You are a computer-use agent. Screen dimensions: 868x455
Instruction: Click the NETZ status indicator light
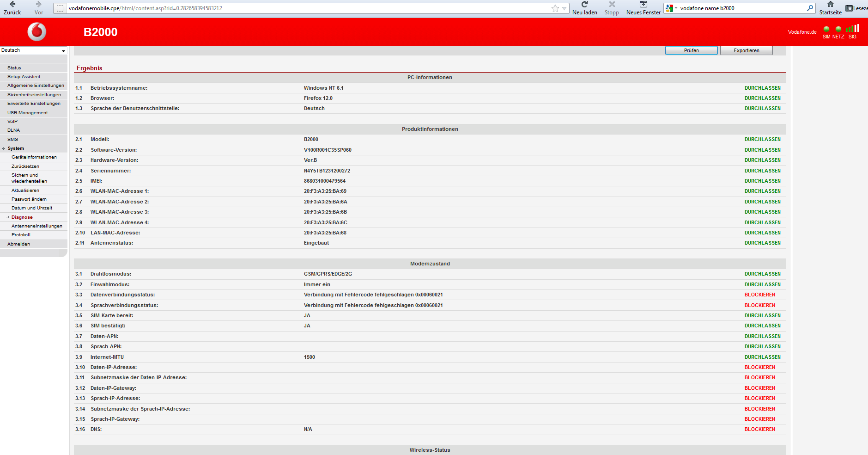pyautogui.click(x=838, y=29)
